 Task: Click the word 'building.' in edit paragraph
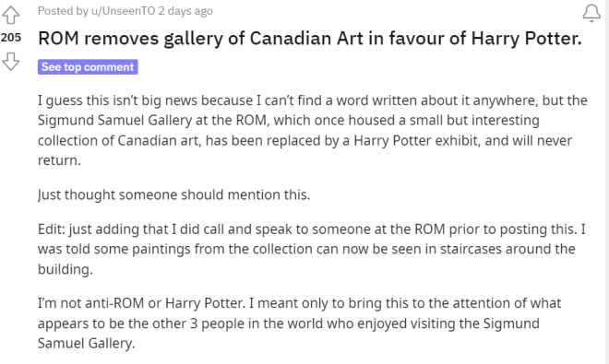[66, 269]
